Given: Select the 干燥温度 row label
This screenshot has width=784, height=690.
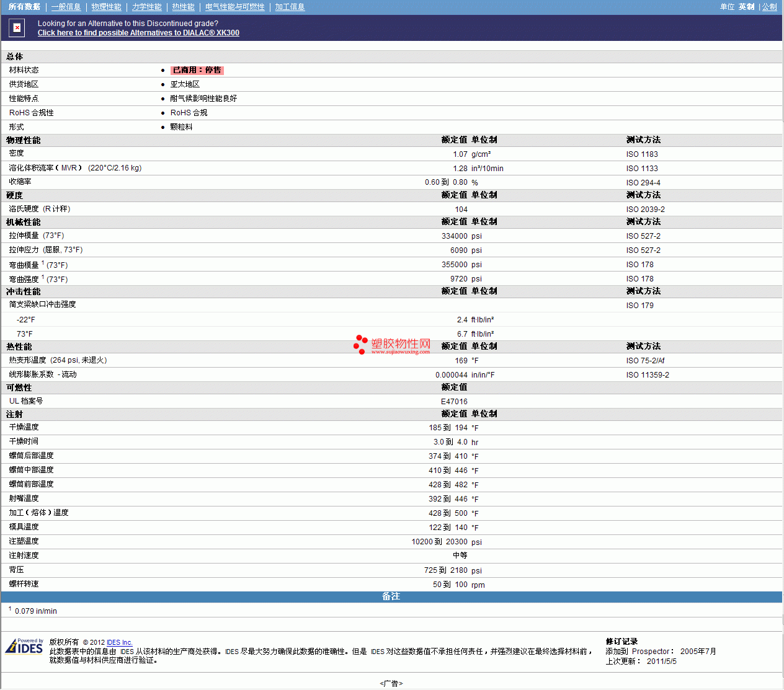Looking at the screenshot, I should pyautogui.click(x=24, y=427).
